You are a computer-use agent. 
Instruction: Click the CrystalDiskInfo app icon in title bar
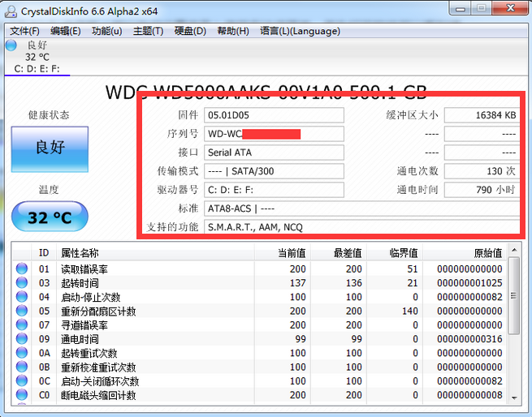11,11
